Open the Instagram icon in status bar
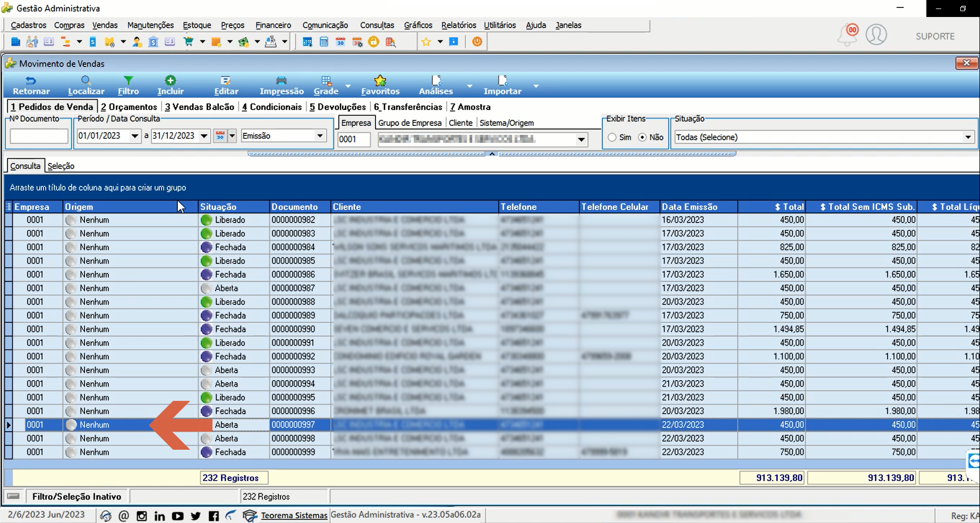The image size is (980, 523). pos(142,516)
